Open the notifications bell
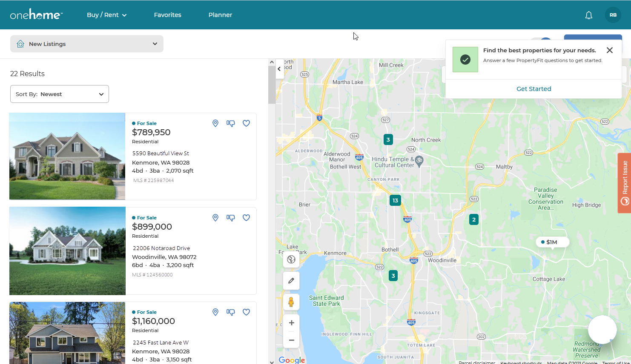This screenshot has width=631, height=364. 589,15
